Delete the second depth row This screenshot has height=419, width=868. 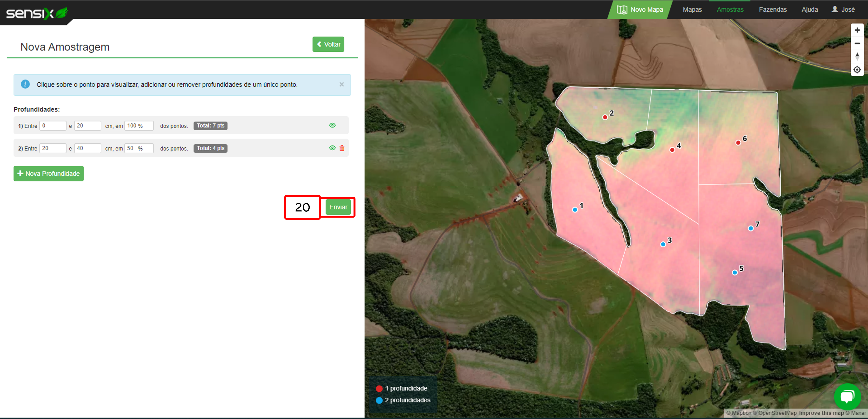point(342,148)
